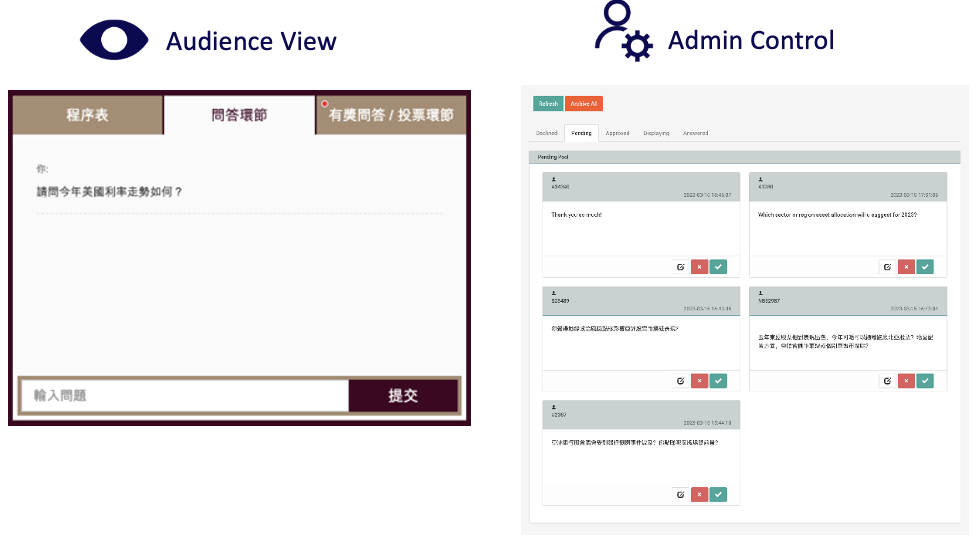Open the 程序表 tab in audience view
This screenshot has height=548, width=976.
click(87, 115)
